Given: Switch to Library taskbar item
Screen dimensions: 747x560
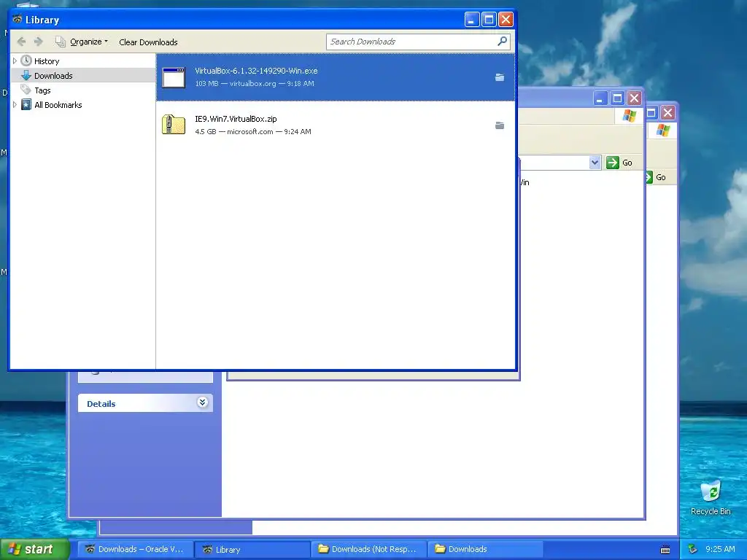Looking at the screenshot, I should pyautogui.click(x=252, y=549).
